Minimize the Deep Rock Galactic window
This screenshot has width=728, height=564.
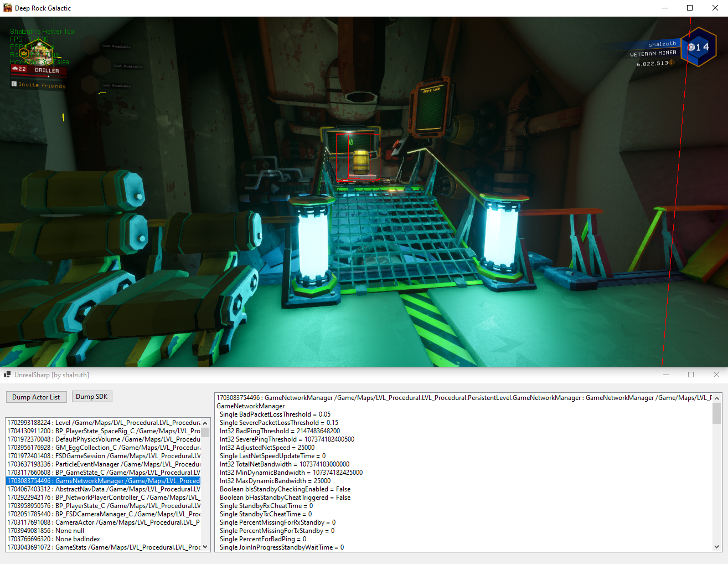coord(665,8)
